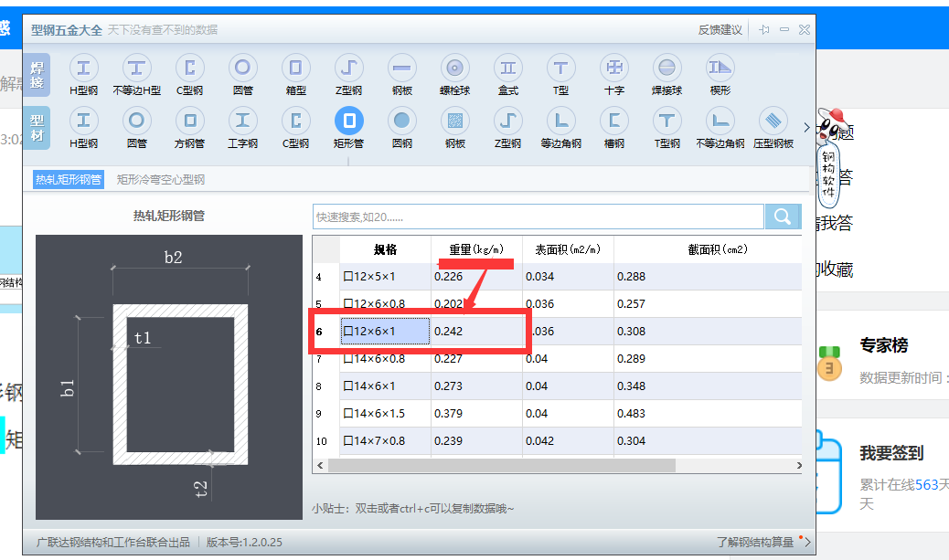
Task: Select the 口12×5×1 specification cell
Action: coord(385,277)
